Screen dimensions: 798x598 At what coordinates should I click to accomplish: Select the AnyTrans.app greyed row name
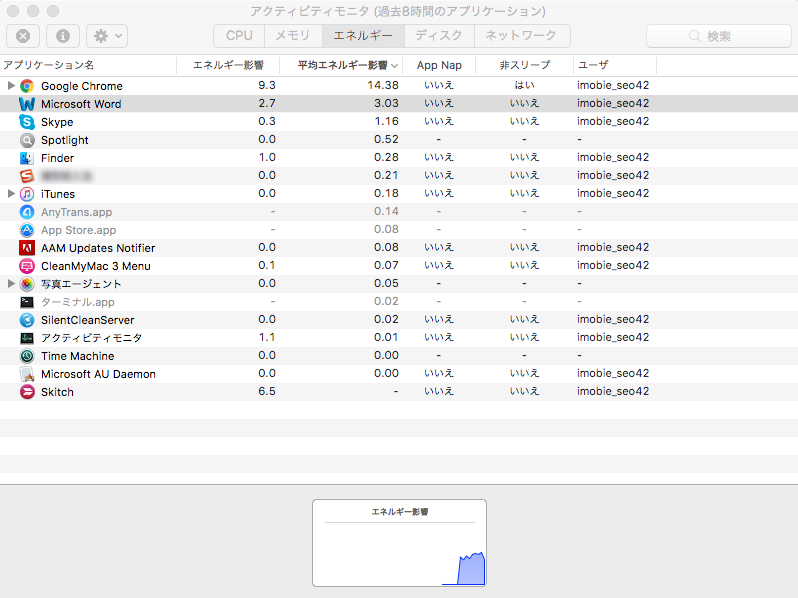76,212
